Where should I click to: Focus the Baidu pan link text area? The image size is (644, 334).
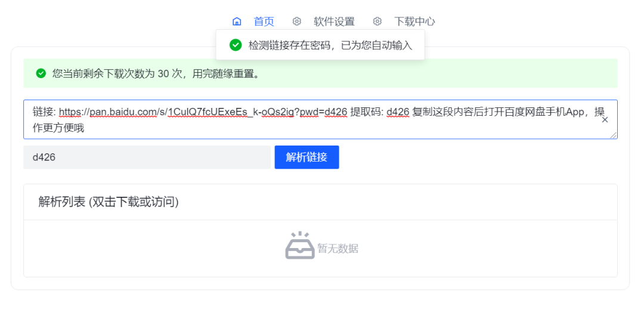pos(320,119)
